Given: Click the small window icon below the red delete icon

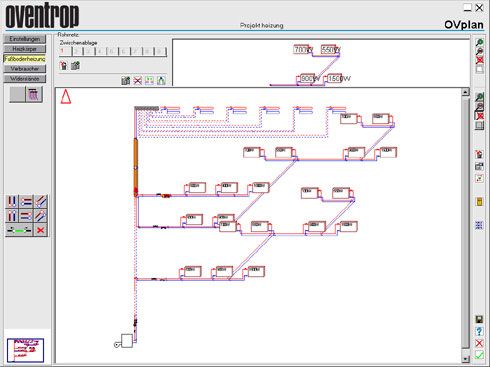Looking at the screenshot, I should pos(479,166).
